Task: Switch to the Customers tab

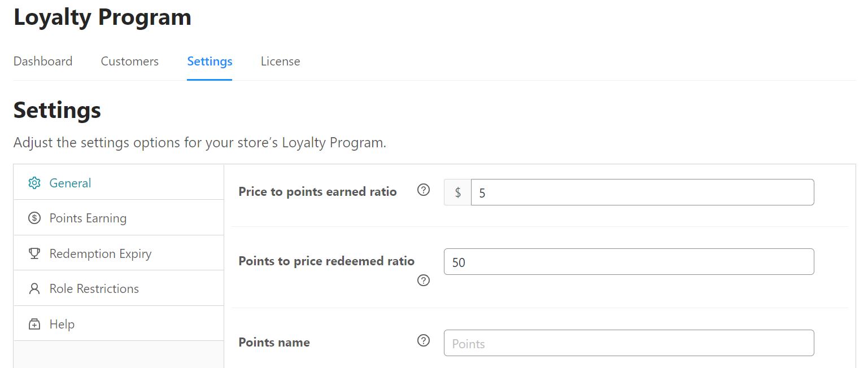Action: click(x=129, y=61)
